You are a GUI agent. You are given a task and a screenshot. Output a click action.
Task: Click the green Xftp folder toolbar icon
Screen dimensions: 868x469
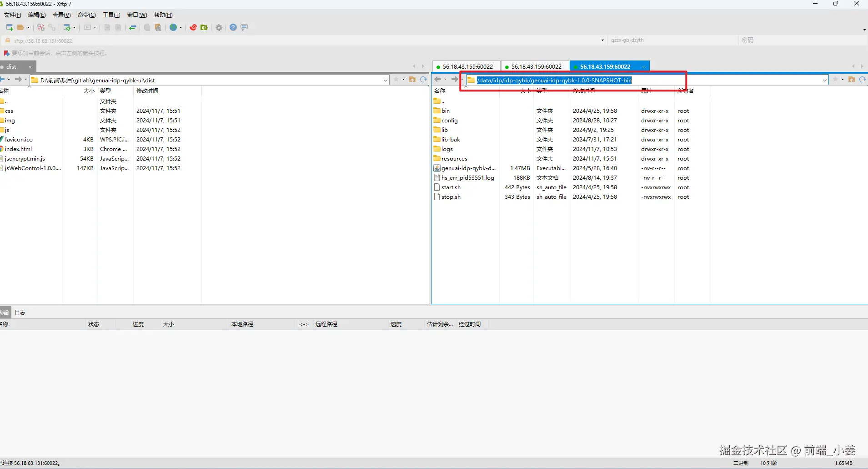click(x=204, y=27)
